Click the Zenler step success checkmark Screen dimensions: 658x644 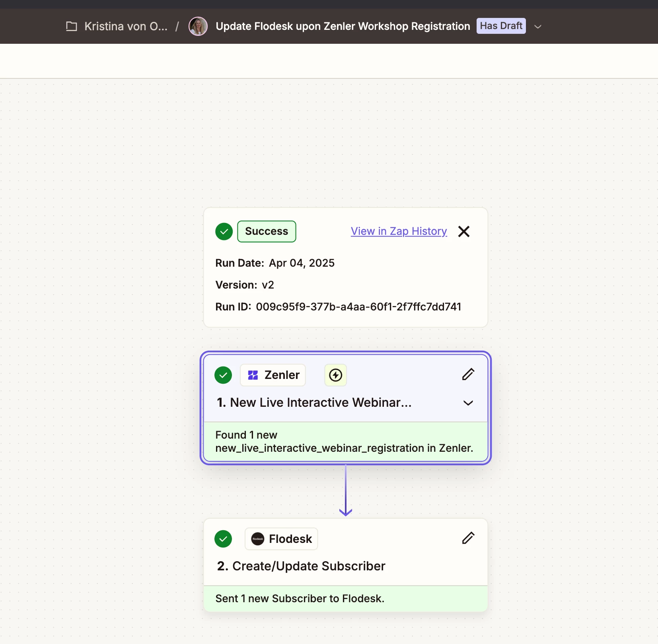click(223, 375)
